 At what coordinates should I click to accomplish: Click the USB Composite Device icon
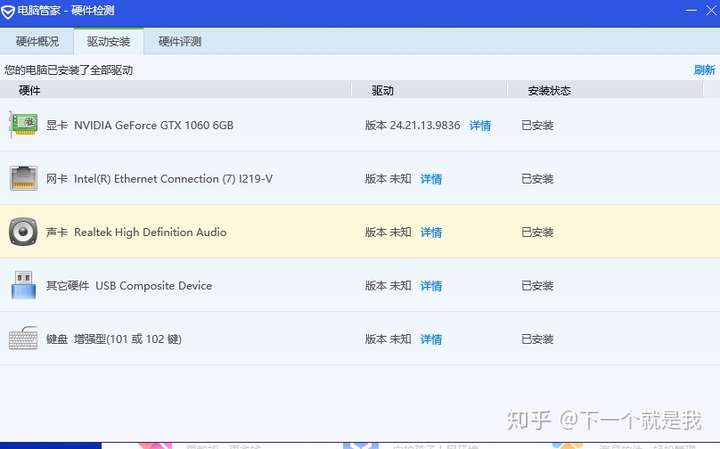(x=23, y=285)
